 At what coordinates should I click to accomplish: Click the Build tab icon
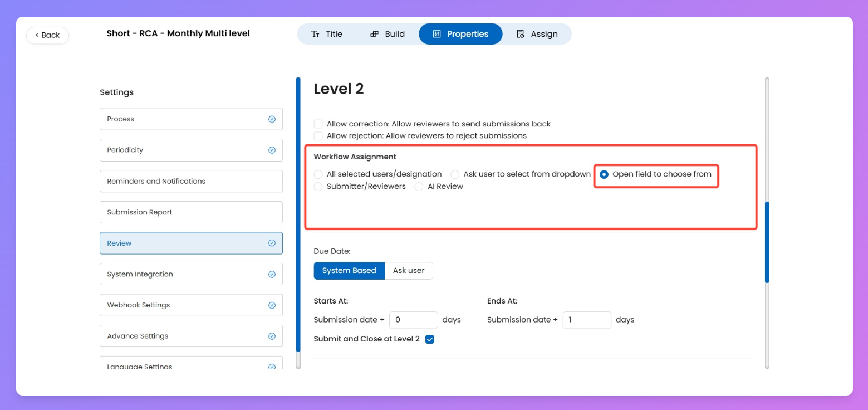(x=375, y=34)
